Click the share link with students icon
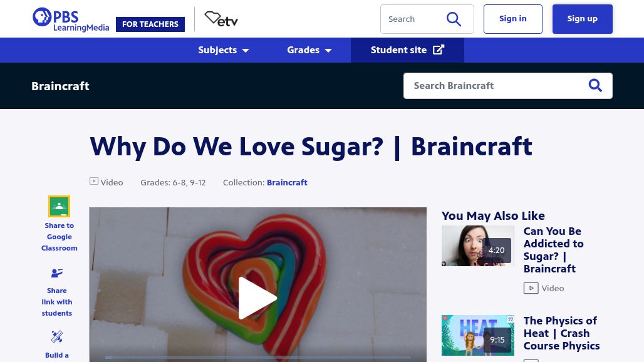The height and width of the screenshot is (362, 644). tap(56, 273)
